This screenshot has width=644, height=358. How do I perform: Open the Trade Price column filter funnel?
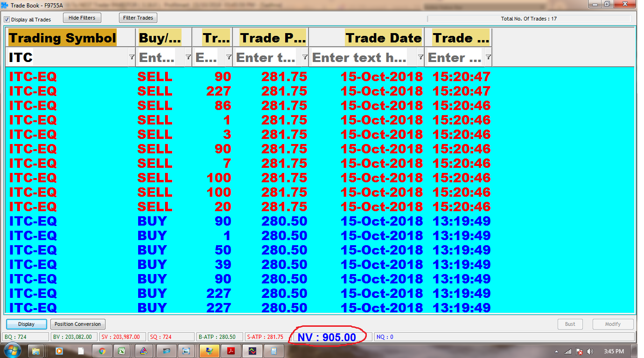(x=305, y=57)
